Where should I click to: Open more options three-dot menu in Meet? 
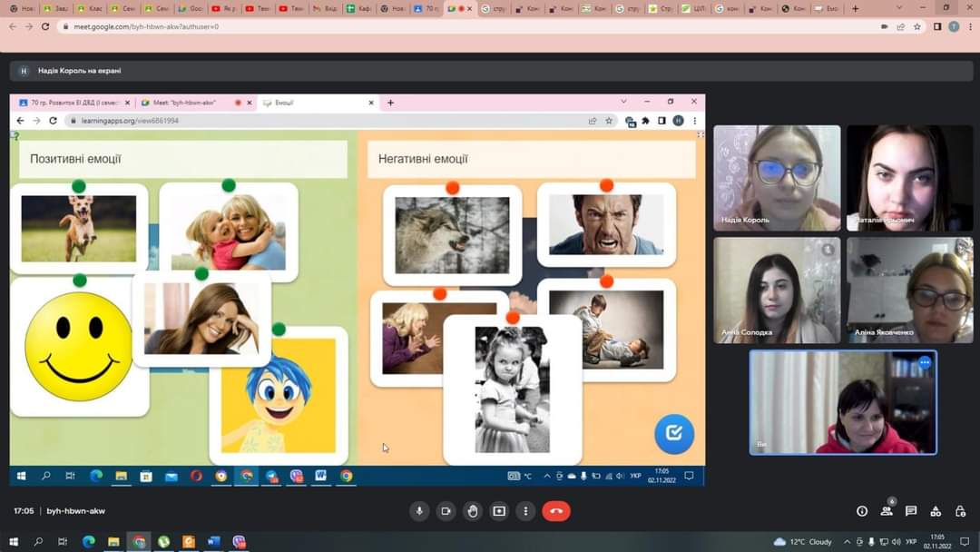525,511
